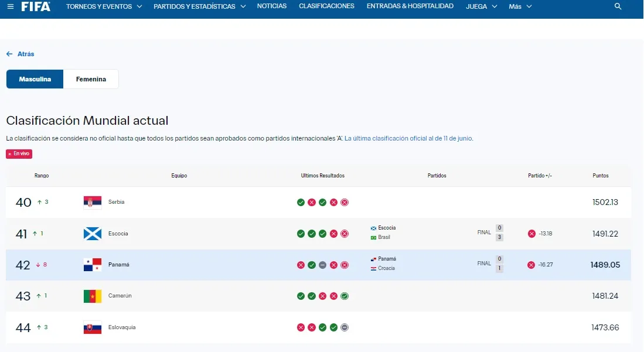Click the Ultimos Resultados column header
Viewport: 644px width, 352px height.
coord(323,176)
